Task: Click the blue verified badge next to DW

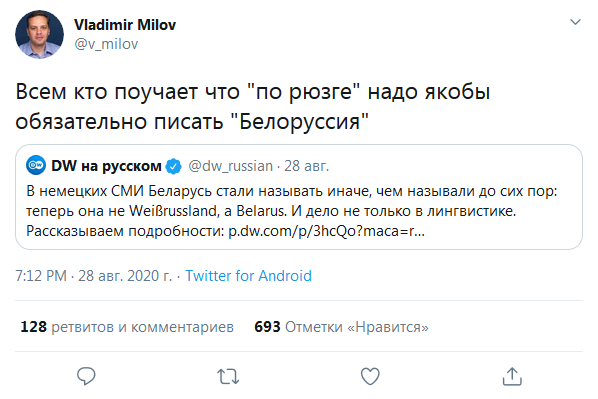Action: point(174,166)
